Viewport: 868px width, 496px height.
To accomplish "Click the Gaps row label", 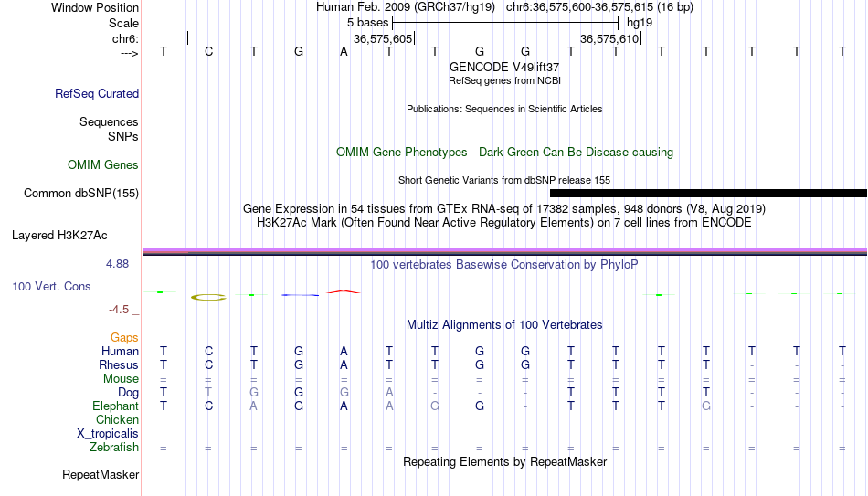I will click(124, 338).
